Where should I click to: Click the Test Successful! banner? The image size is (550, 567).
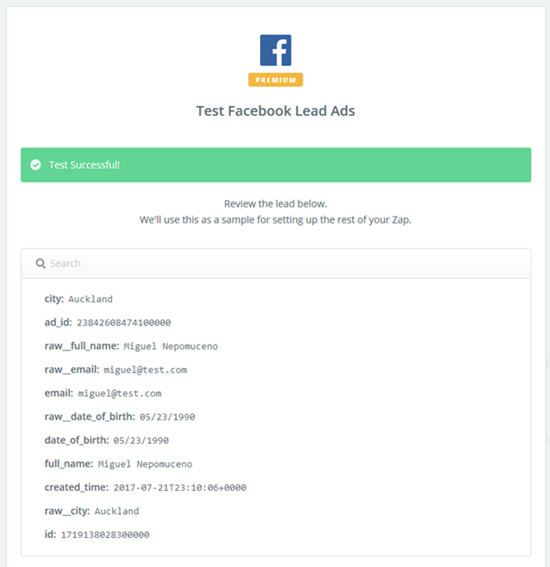point(276,165)
